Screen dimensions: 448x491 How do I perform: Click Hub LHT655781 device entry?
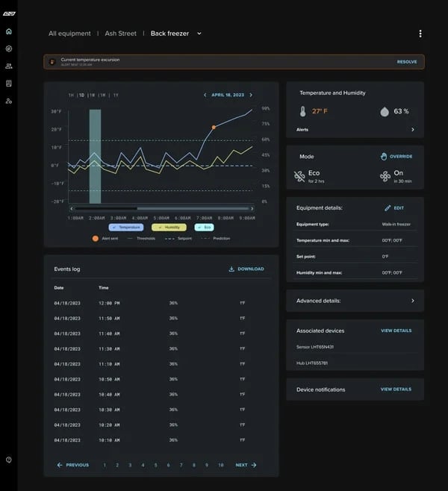coord(312,363)
